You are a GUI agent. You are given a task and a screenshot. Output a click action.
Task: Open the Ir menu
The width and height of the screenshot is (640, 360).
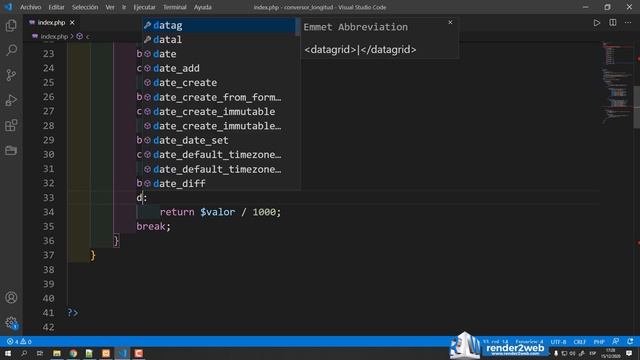click(x=124, y=7)
